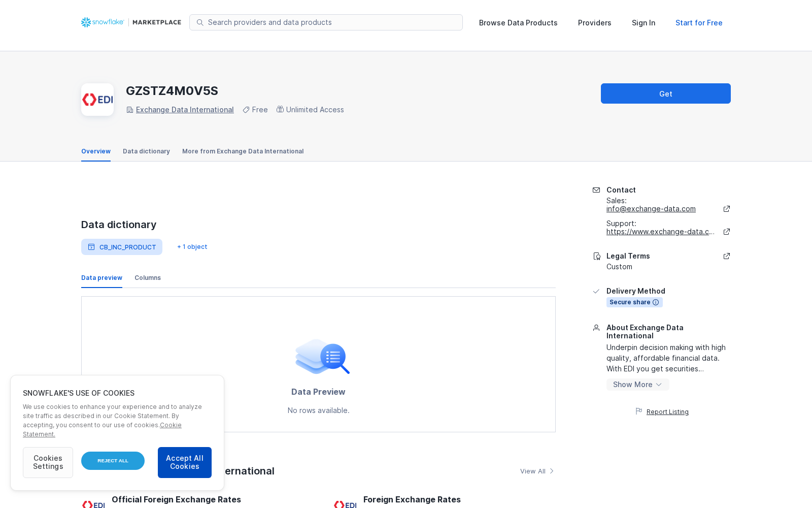The width and height of the screenshot is (812, 508).
Task: Open the support exchange-data URL link
Action: point(660,232)
